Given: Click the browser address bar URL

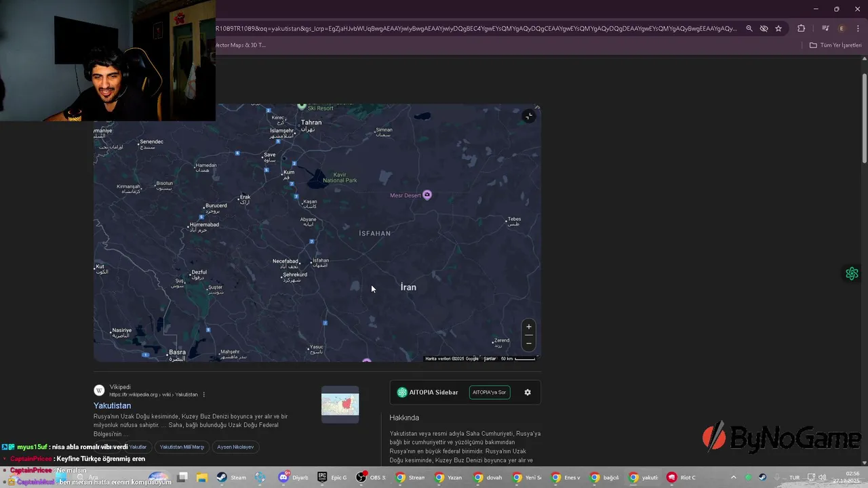Looking at the screenshot, I should tap(476, 28).
